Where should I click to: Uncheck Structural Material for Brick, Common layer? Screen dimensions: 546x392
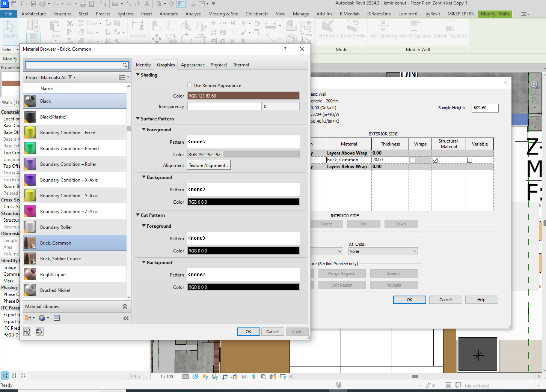click(435, 160)
